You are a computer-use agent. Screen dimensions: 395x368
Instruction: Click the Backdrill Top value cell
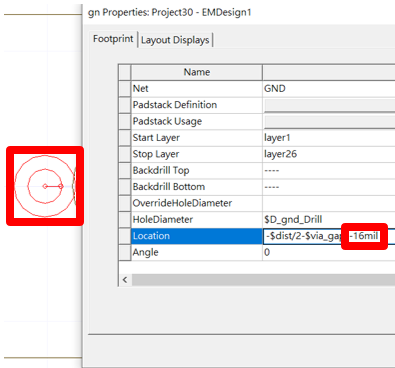329,170
